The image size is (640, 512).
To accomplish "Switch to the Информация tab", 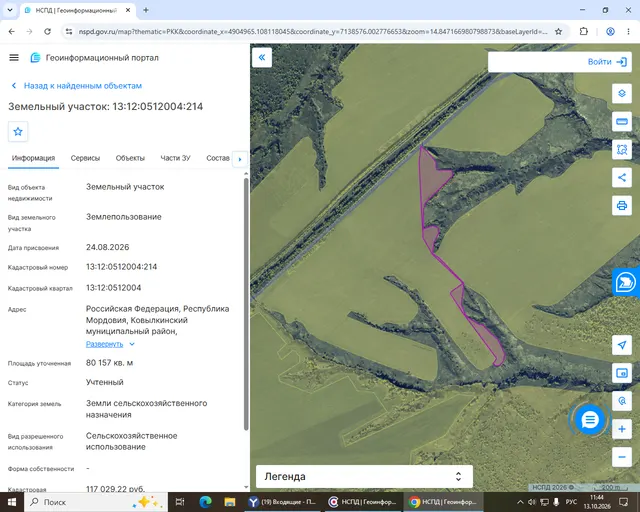I will pyautogui.click(x=33, y=158).
